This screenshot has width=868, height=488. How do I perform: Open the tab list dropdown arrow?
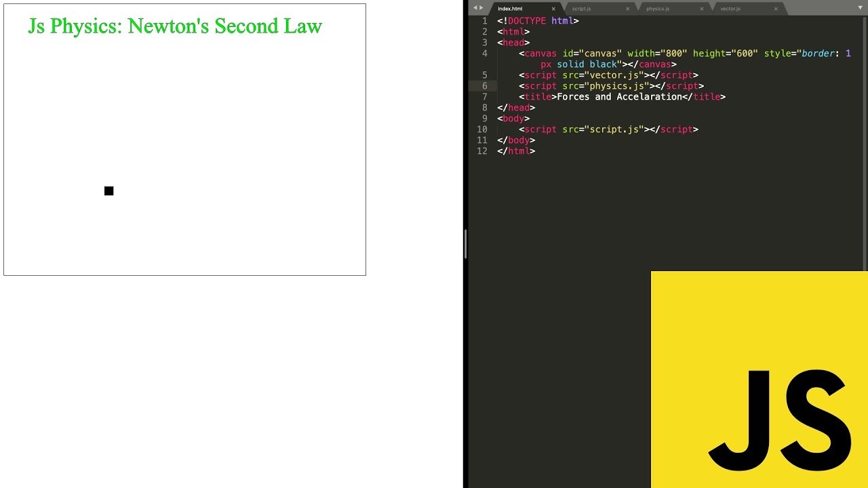click(861, 7)
